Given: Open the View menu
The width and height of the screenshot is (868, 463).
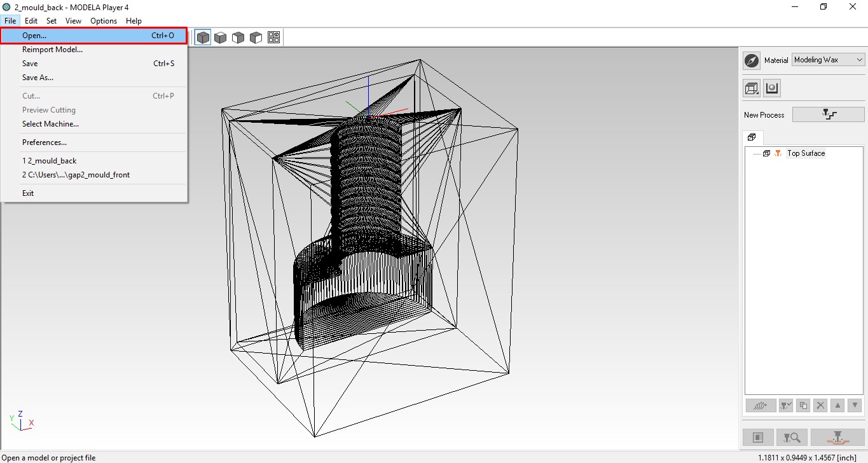Looking at the screenshot, I should click(x=73, y=21).
